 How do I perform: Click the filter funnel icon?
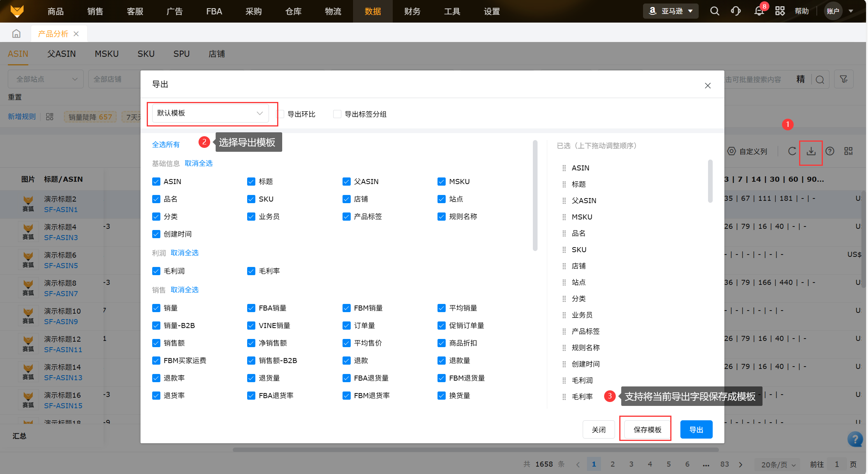[x=843, y=79]
